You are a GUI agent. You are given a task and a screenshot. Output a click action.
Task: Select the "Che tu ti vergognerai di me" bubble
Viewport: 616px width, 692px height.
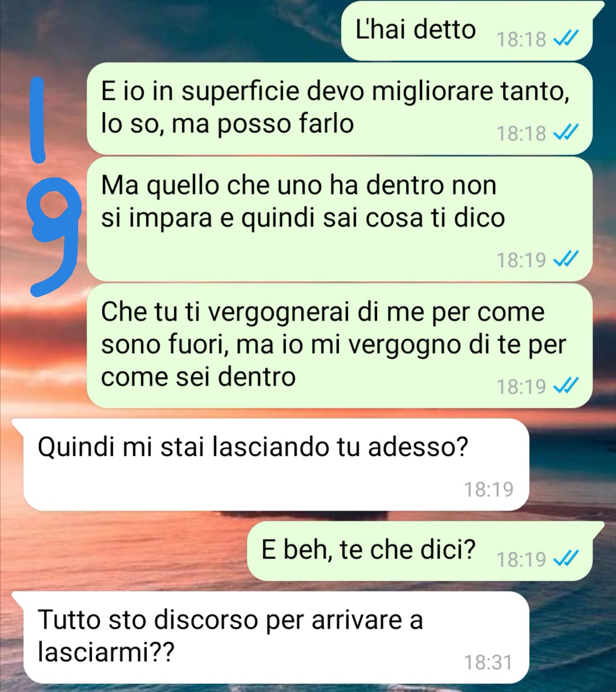tap(339, 346)
